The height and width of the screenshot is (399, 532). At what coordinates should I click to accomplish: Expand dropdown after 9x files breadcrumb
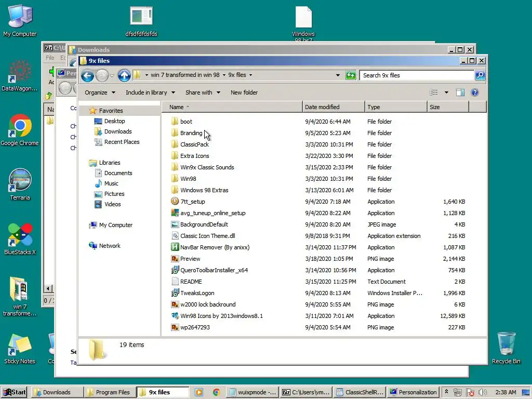pos(251,75)
